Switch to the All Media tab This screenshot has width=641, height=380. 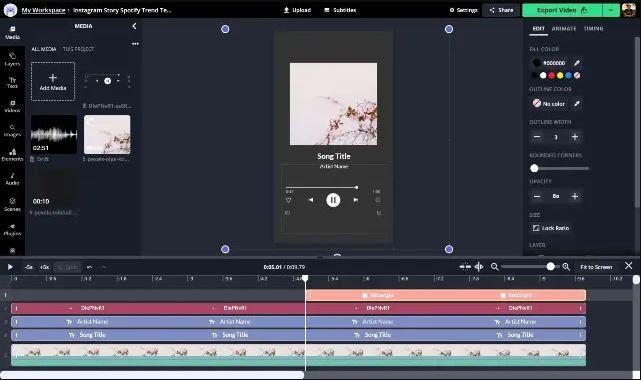44,49
